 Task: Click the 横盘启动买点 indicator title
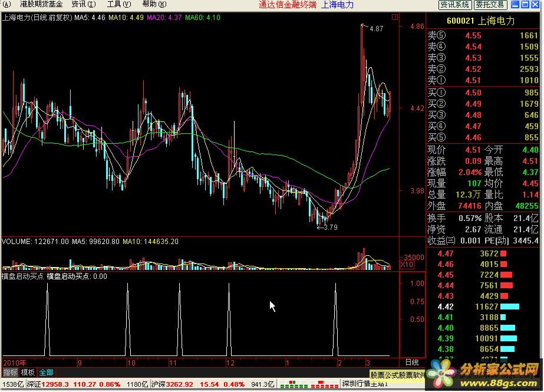tap(23, 276)
